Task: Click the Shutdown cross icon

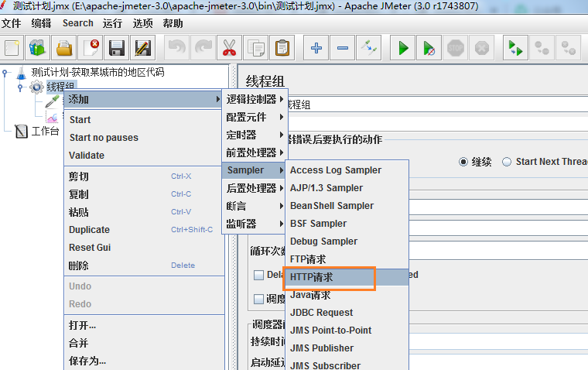Action: coord(481,48)
